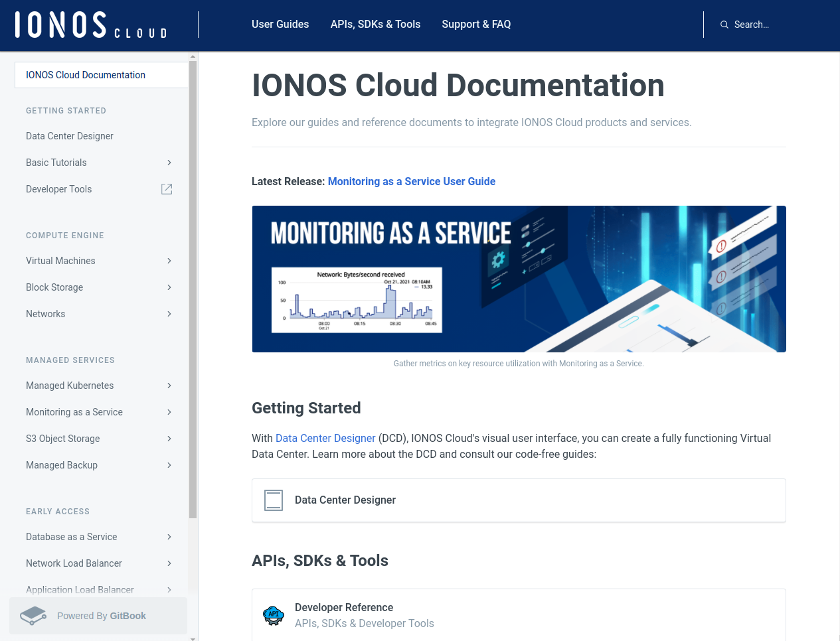Screen dimensions: 840x641
Task: Expand the Basic Tutorials section
Action: click(x=169, y=163)
